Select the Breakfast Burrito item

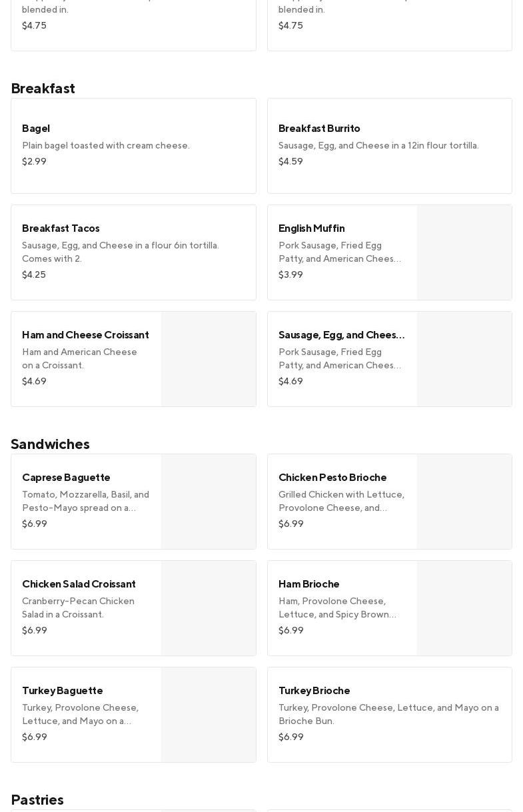[389, 145]
